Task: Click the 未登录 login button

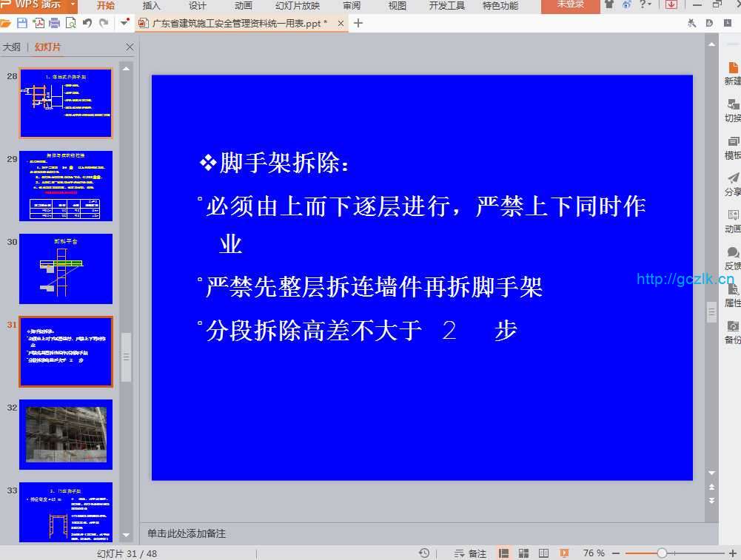Action: 570,5
